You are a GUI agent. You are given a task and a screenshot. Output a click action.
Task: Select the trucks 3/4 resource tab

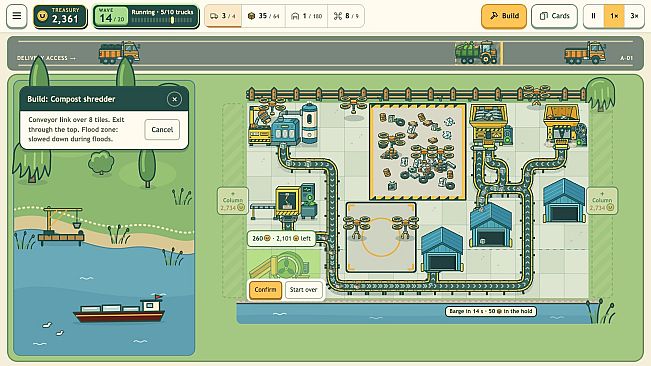223,16
